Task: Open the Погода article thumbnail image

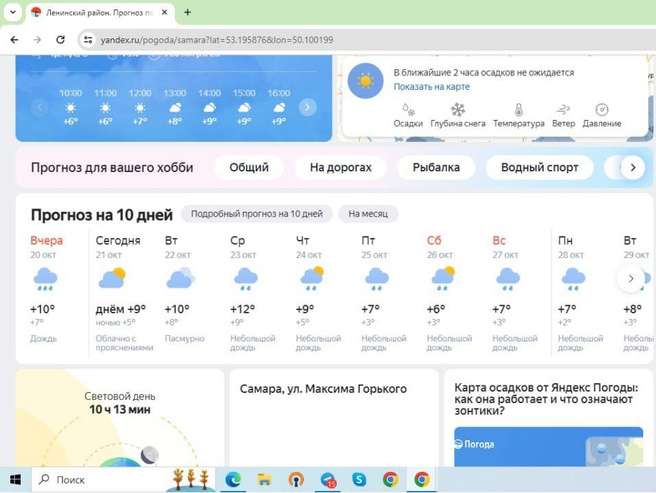Action: point(548,447)
